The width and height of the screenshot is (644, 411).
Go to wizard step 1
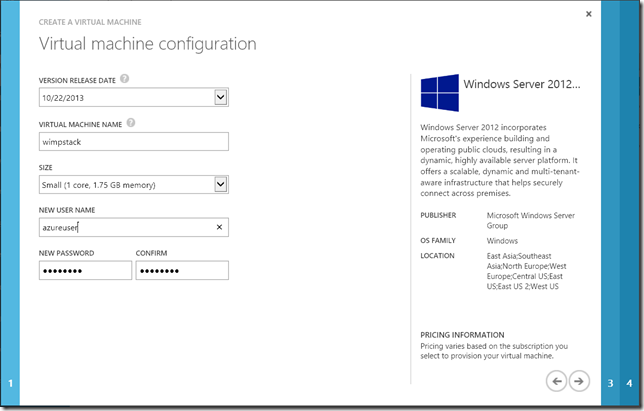pyautogui.click(x=10, y=383)
